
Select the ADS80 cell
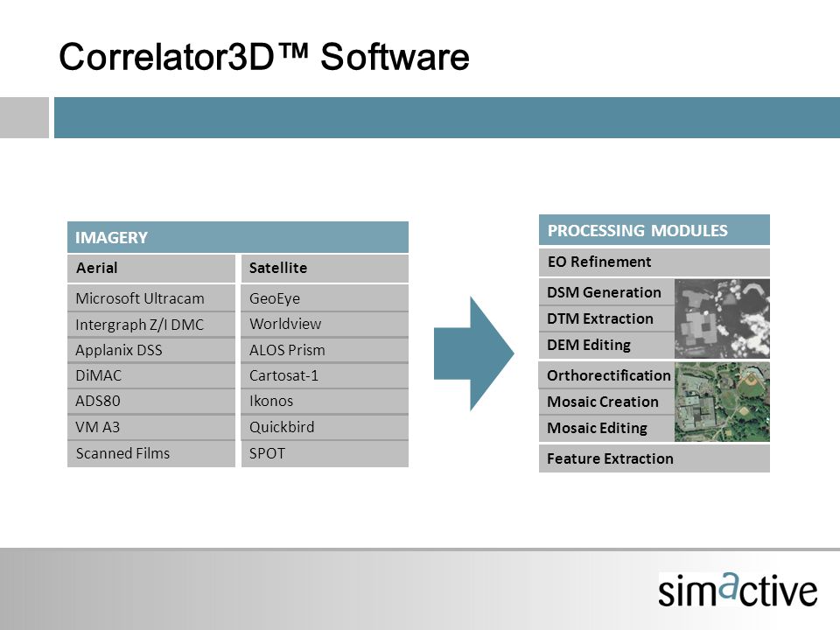tap(151, 402)
